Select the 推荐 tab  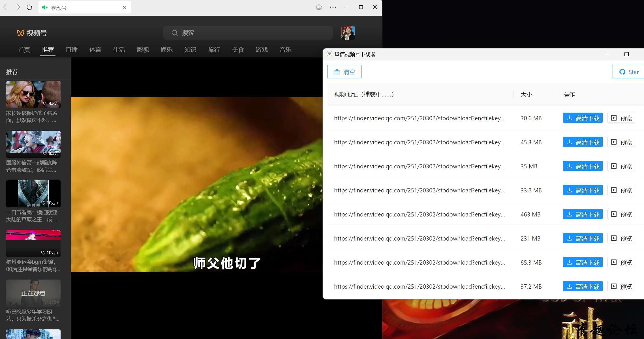point(48,50)
